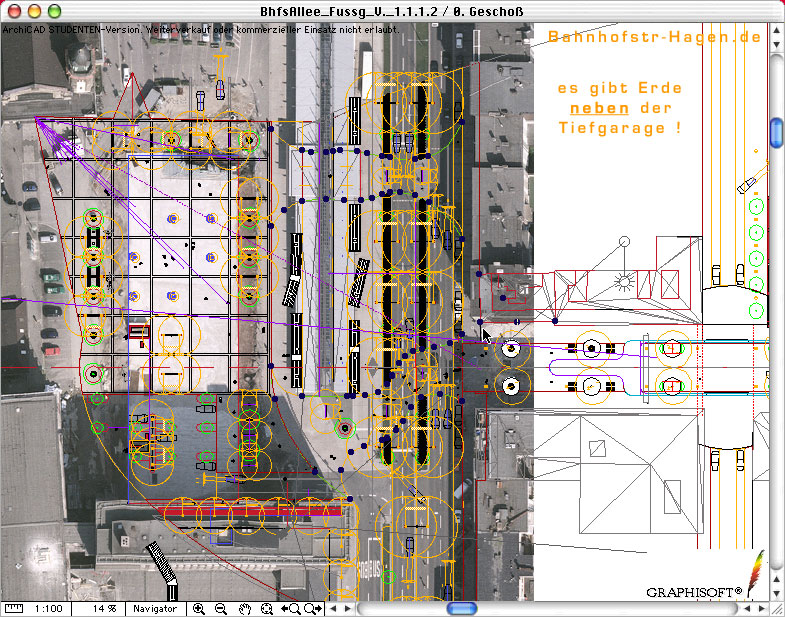
Task: Click the zoom out magnifier icon
Action: 221,608
